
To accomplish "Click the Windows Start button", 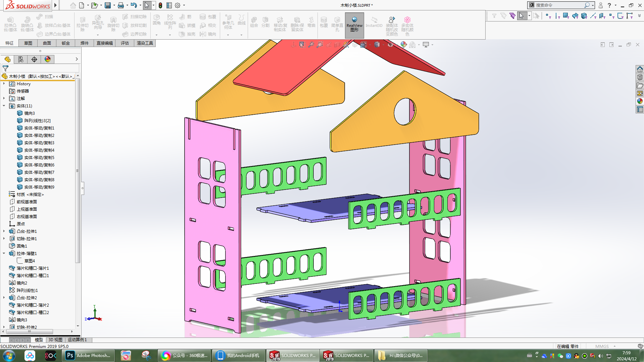I will point(9,356).
